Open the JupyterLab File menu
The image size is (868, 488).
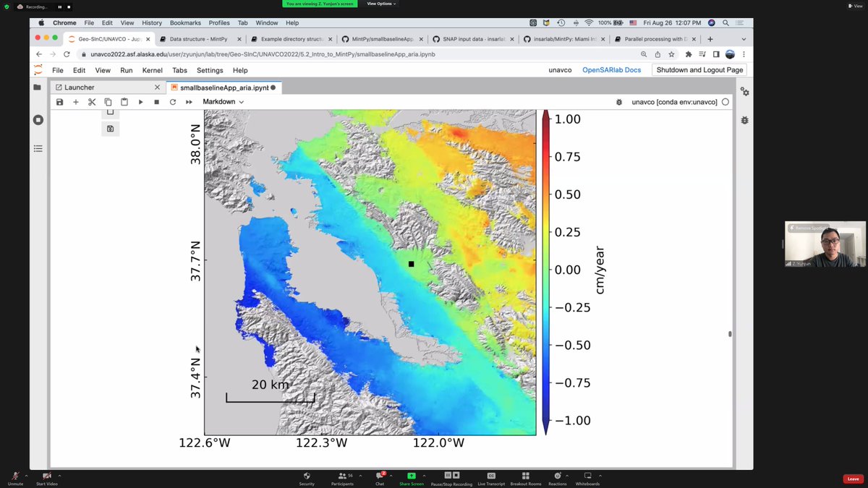pos(58,70)
